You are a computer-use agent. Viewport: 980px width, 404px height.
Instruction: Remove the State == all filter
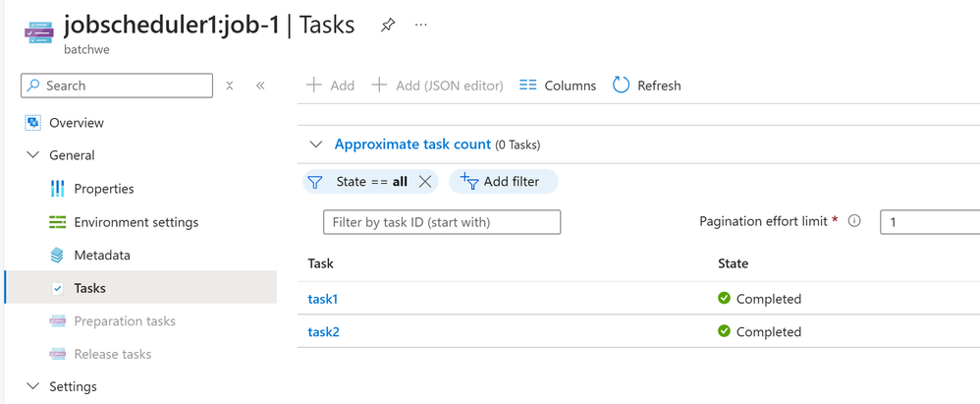tap(425, 182)
